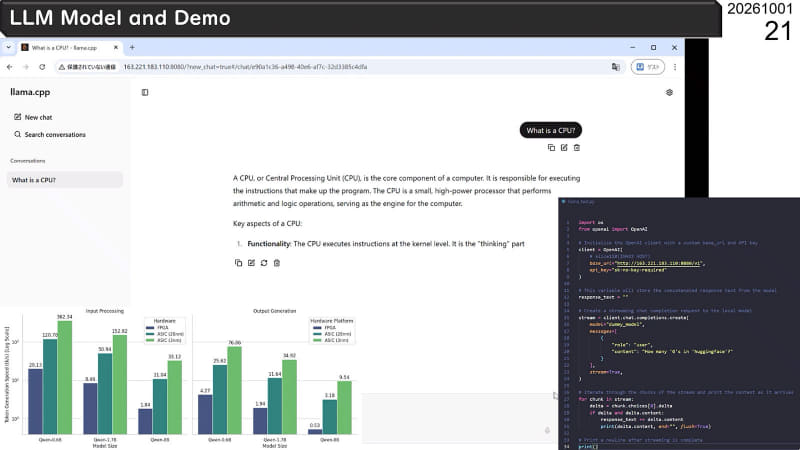Edit the "What is a CPU?" user message

[564, 147]
